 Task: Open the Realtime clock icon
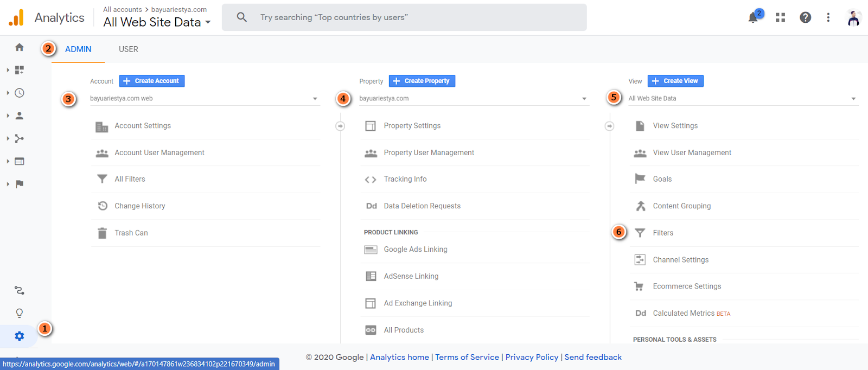coord(20,93)
